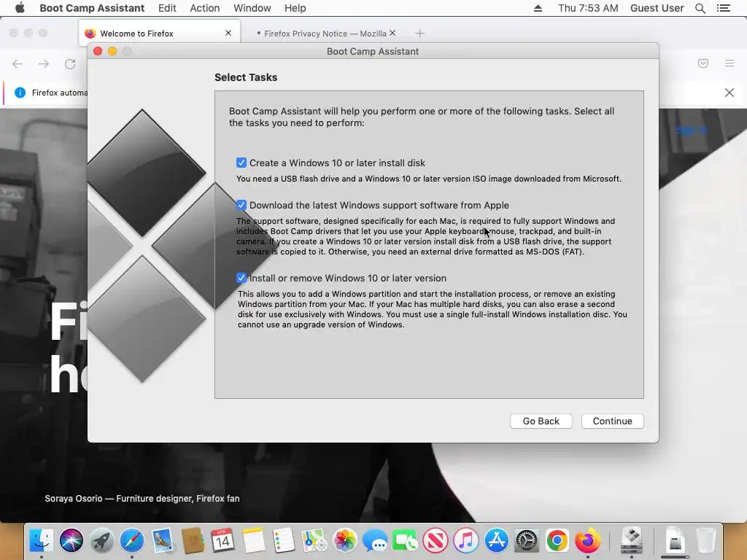Screen dimensions: 747x560
Task: Open Photos from the dock
Action: click(x=344, y=541)
